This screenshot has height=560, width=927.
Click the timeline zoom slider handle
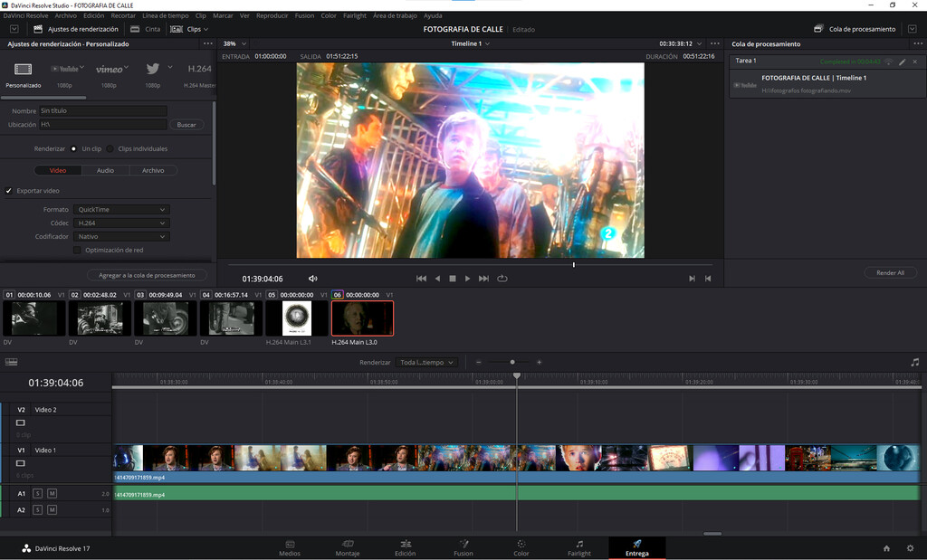coord(511,362)
